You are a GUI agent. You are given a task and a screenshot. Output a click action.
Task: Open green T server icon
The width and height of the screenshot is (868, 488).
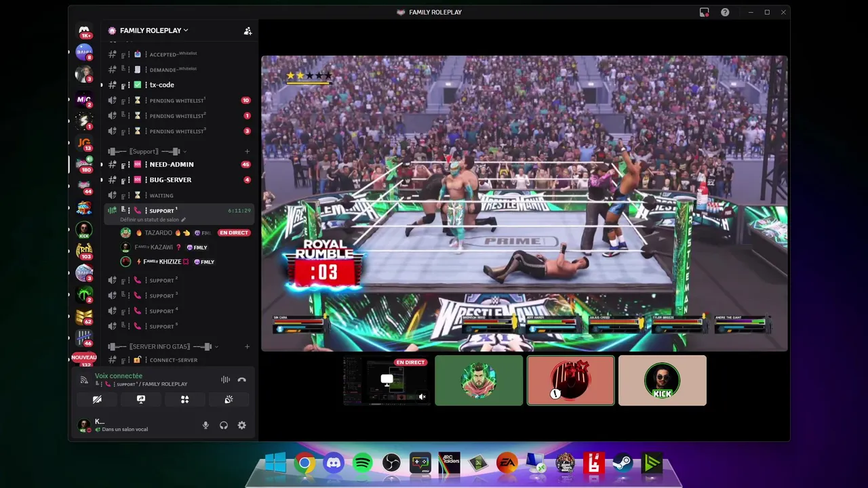pos(84,294)
